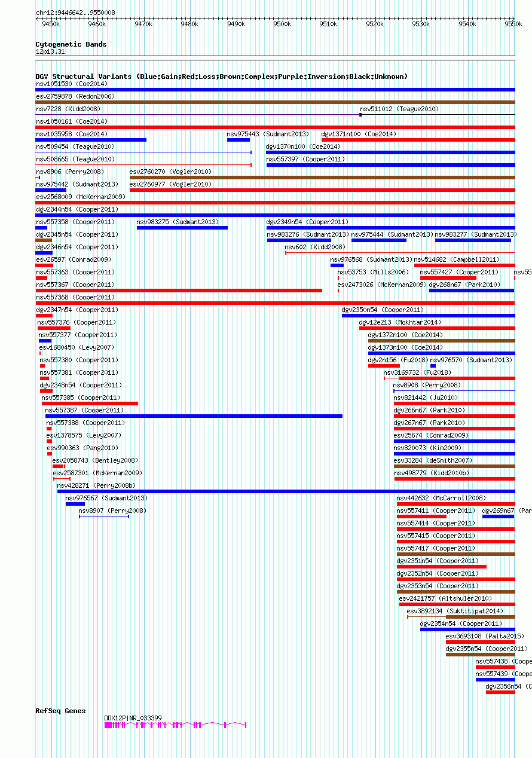Image resolution: width=532 pixels, height=758 pixels.
Task: Click nsv975442 (Sudmant2013) label
Action: click(x=77, y=184)
